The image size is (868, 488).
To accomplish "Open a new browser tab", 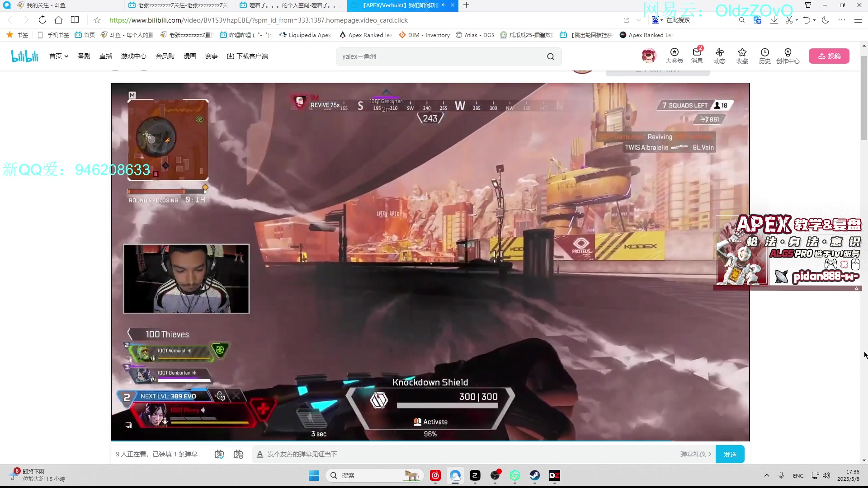I will point(466,5).
